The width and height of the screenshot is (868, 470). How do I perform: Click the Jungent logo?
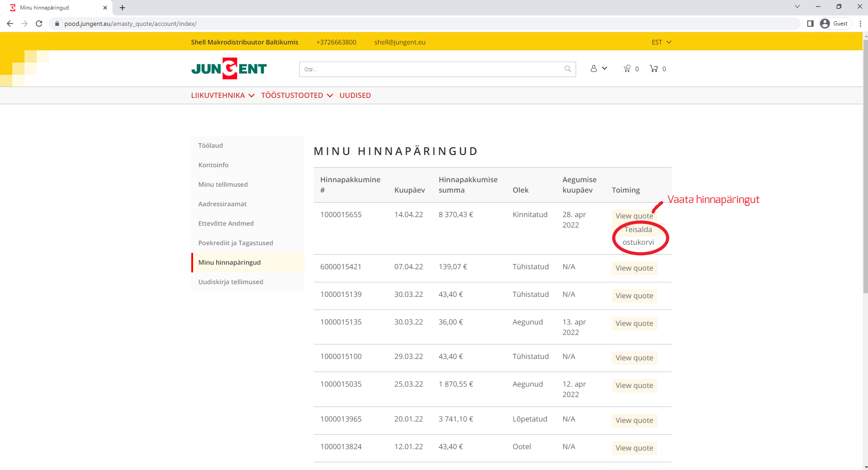tap(229, 69)
